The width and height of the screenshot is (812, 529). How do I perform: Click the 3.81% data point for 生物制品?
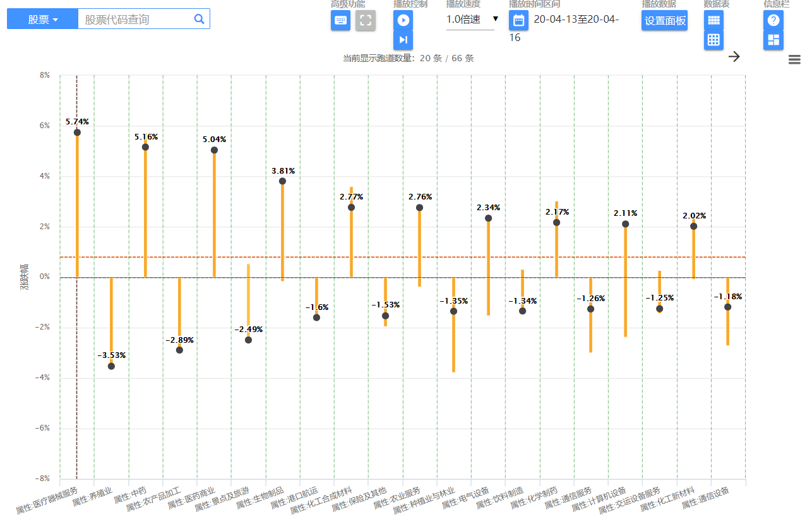282,181
